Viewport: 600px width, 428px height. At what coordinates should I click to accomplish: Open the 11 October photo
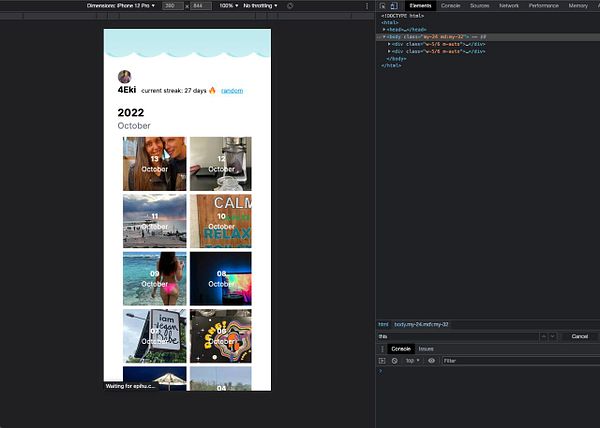(155, 221)
